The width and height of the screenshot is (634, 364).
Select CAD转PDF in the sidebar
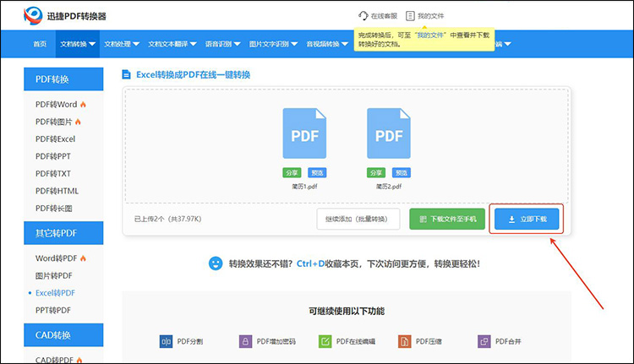pos(55,360)
